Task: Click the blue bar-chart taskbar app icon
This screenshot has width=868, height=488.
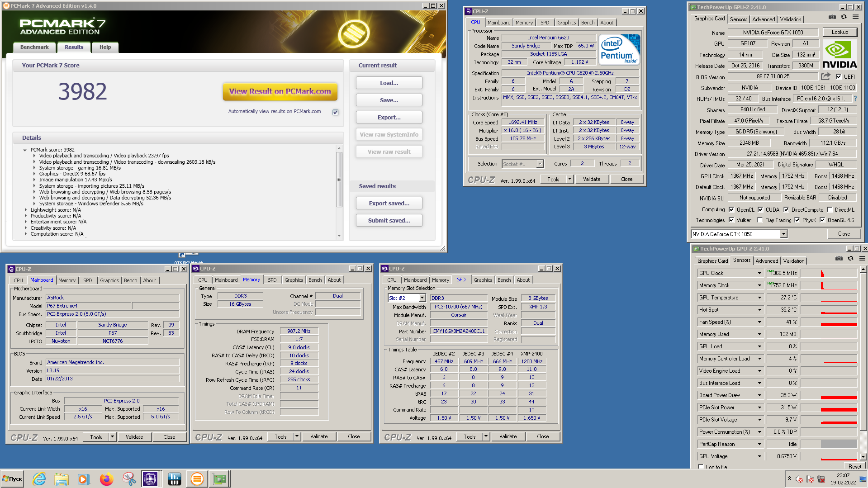Action: coord(174,479)
